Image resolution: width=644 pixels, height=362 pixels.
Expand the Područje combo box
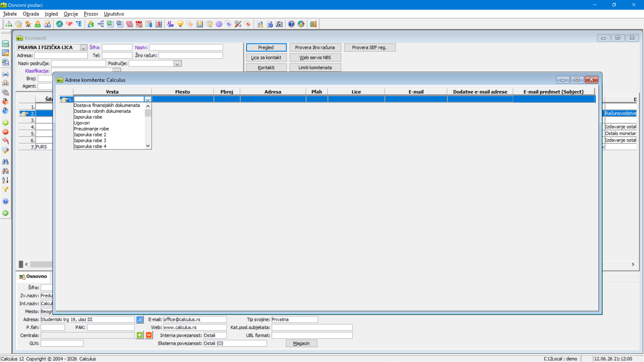[177, 64]
